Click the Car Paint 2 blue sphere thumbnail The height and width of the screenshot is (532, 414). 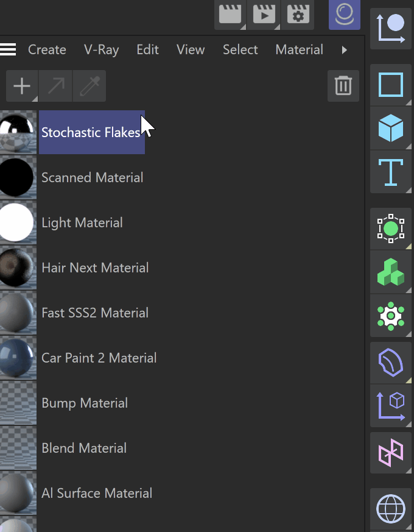18,358
